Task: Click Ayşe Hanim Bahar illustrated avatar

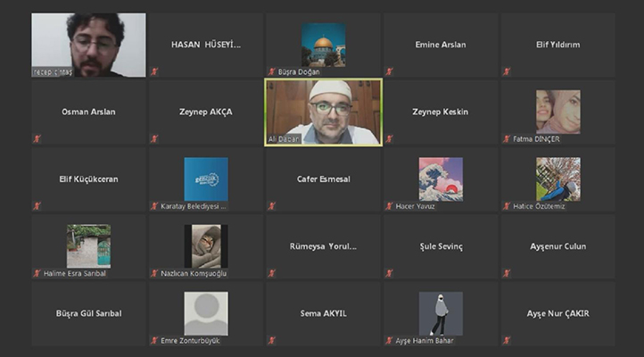Action: 441,313
